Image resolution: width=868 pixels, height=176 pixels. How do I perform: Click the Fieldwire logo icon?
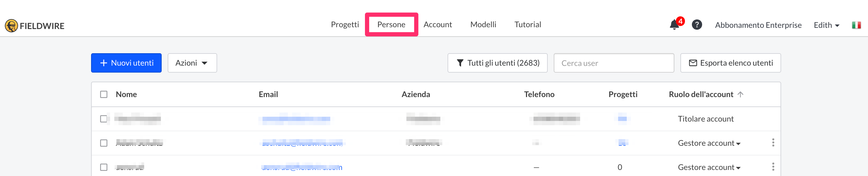11,26
